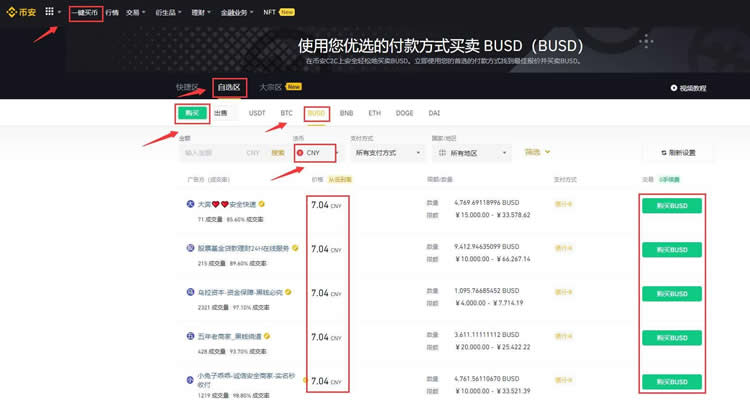Click the New badge beside 大宗区
This screenshot has height=403, width=750.
click(x=293, y=87)
